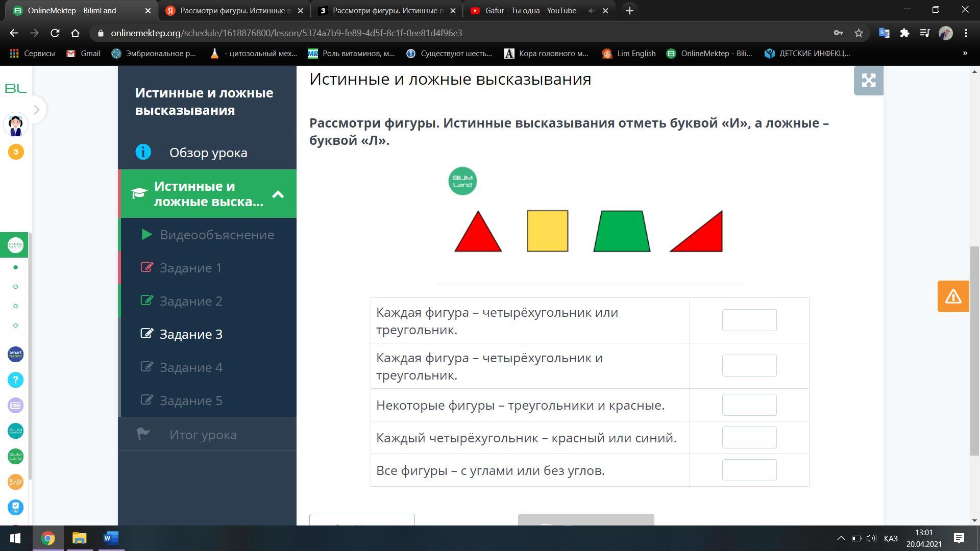980x551 pixels.
Task: Open Задание 4 in lesson menu
Action: coord(191,367)
